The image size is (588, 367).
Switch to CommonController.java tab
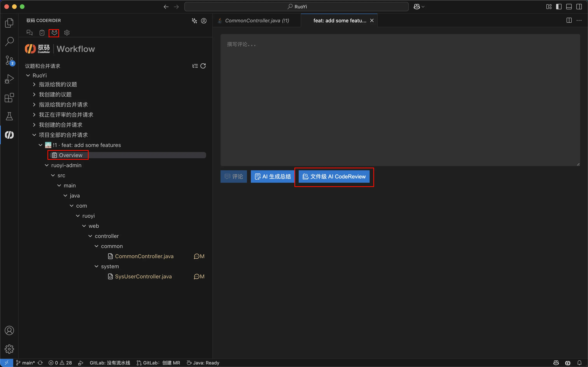coord(257,21)
